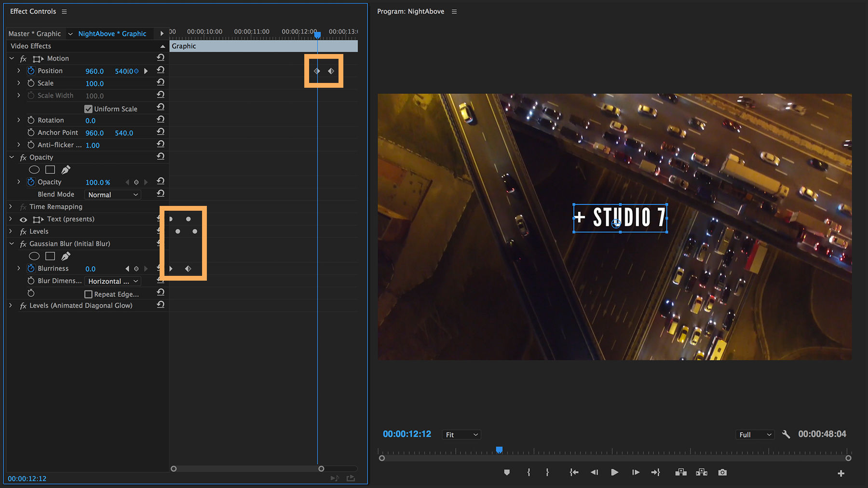Add a keyframe for Blurriness
This screenshot has width=868, height=488.
tap(136, 269)
